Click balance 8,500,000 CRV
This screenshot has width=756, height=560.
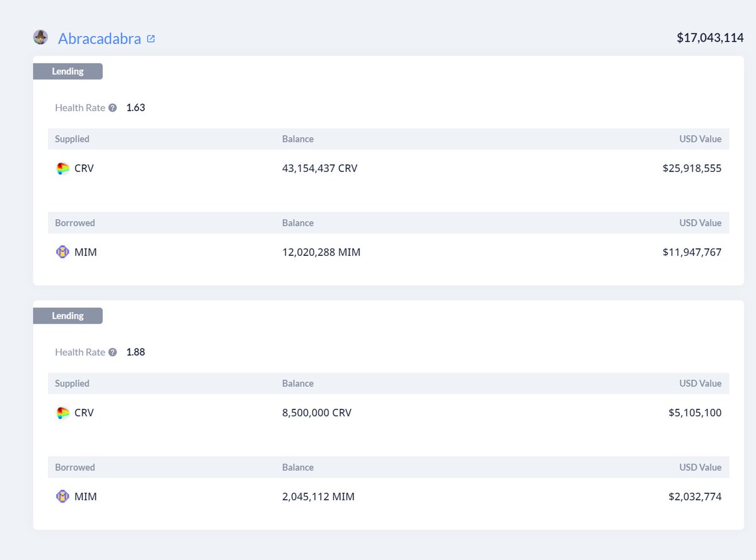click(x=317, y=413)
